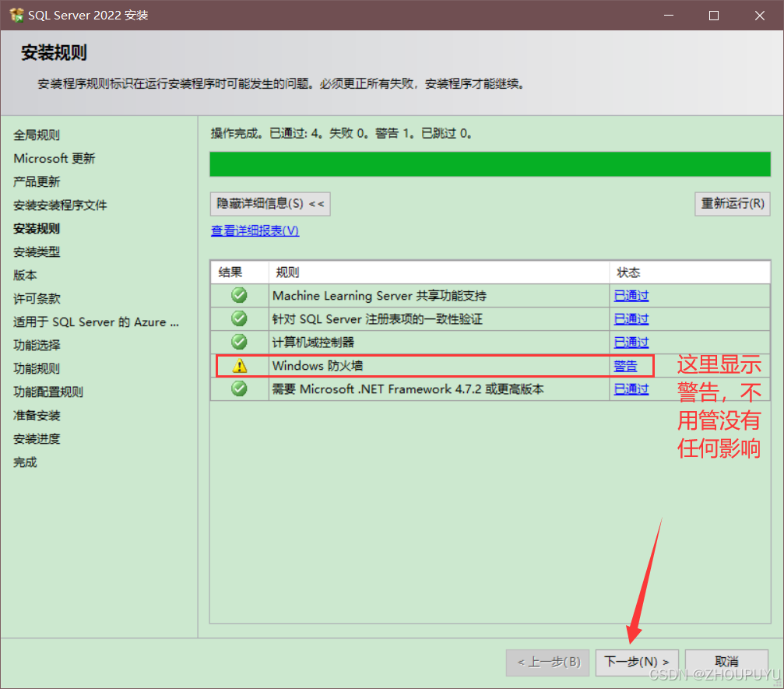The image size is (784, 689).
Task: Click the SQL Server setup title bar icon
Action: (x=16, y=15)
